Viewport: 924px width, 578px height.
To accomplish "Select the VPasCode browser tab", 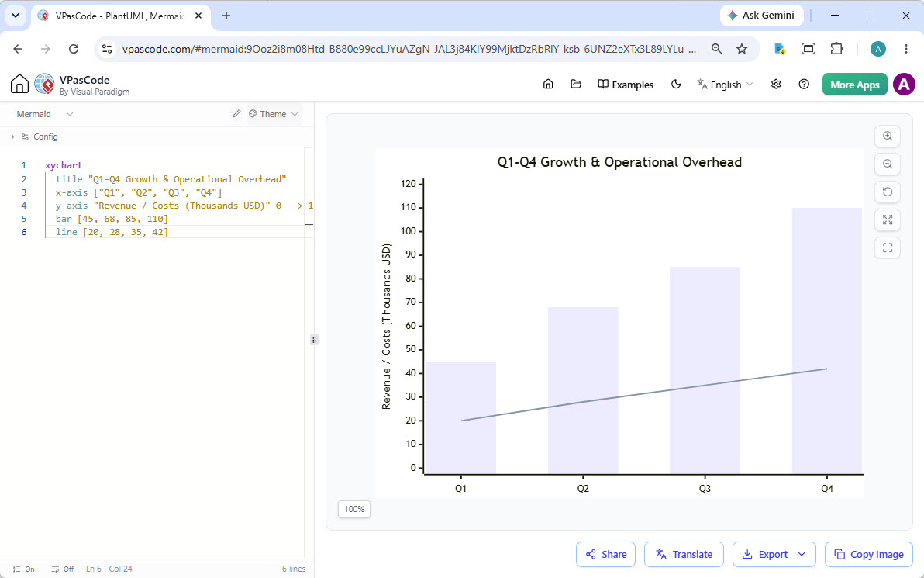I will 119,16.
